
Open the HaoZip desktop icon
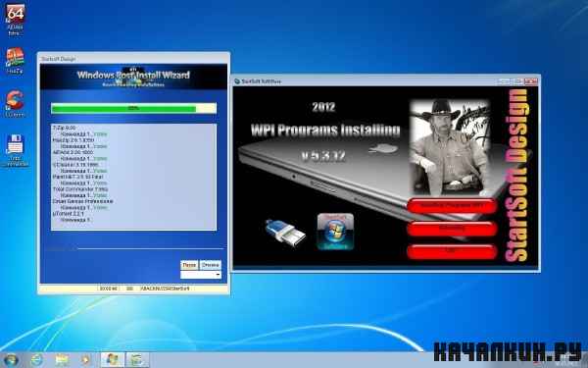point(15,60)
